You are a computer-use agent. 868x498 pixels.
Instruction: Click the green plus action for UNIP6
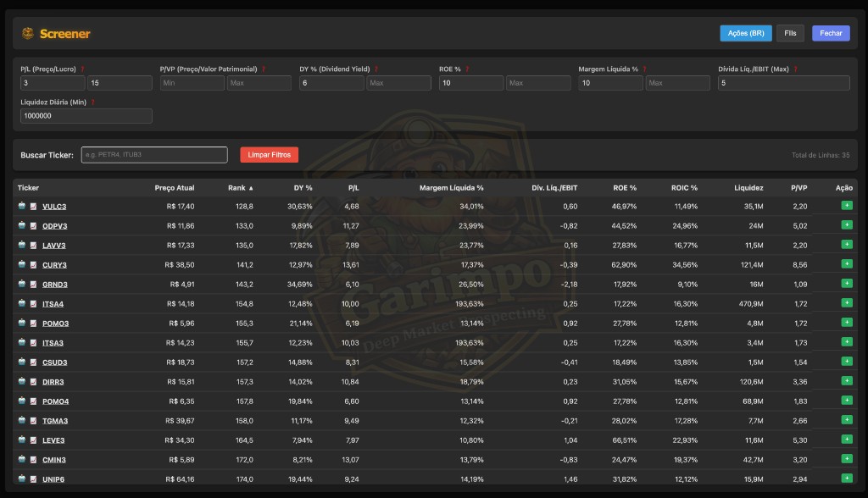pyautogui.click(x=845, y=478)
